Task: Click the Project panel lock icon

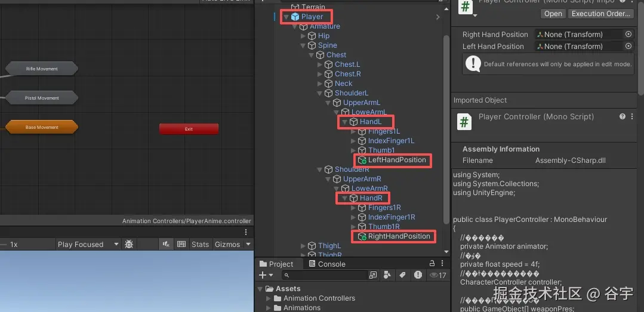Action: (x=432, y=264)
